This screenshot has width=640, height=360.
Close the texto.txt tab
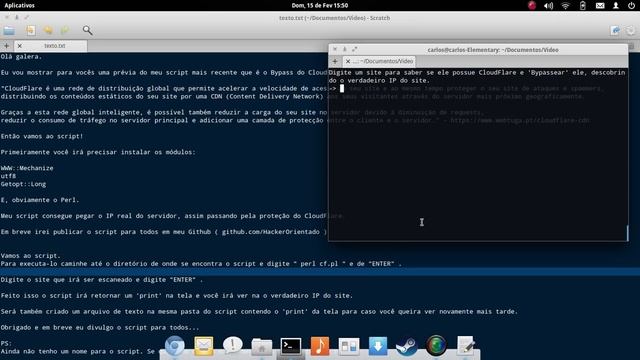pyautogui.click(x=20, y=46)
